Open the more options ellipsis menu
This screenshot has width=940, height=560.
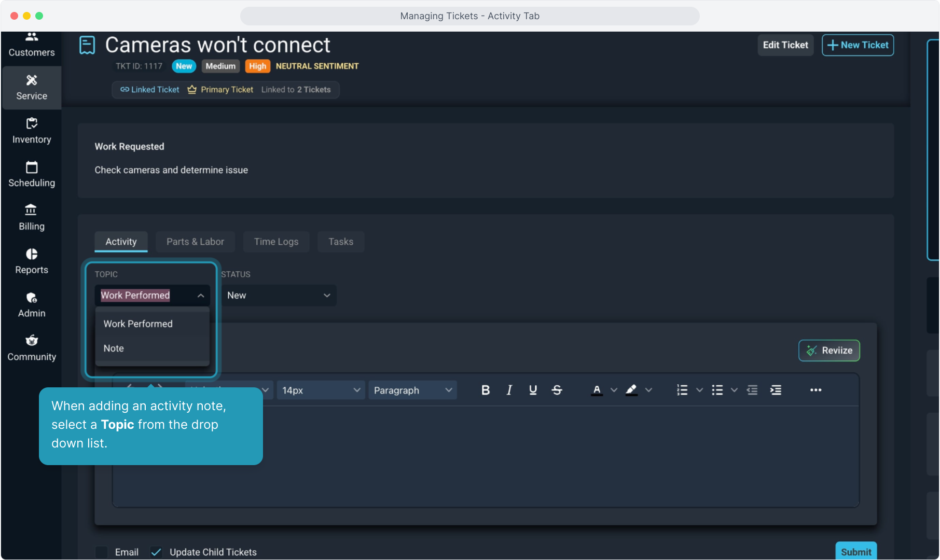[815, 390]
